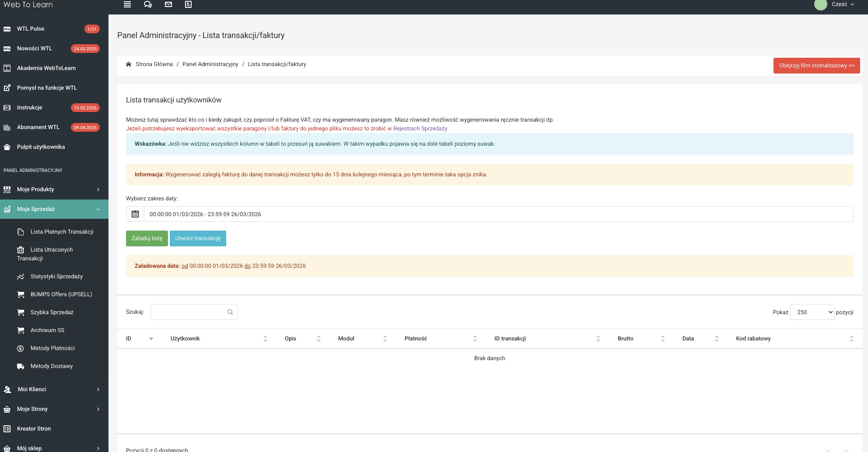The width and height of the screenshot is (868, 452).
Task: Click the Szukaj search input
Action: tap(194, 312)
